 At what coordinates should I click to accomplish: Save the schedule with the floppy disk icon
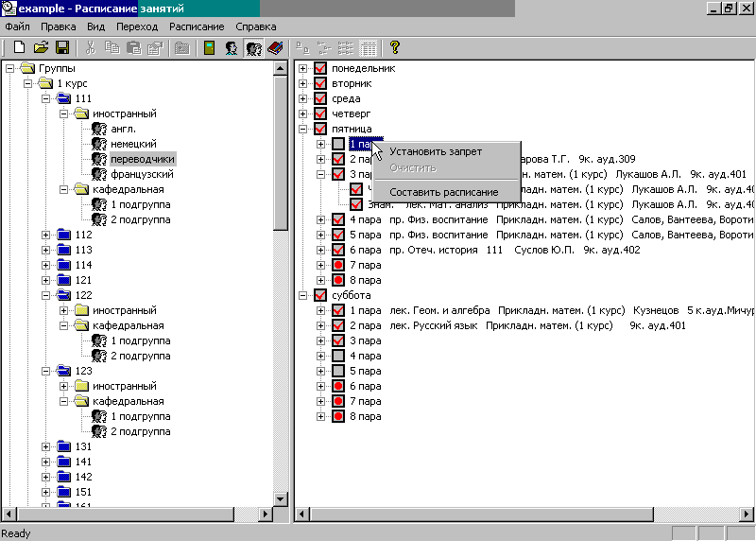pyautogui.click(x=62, y=47)
